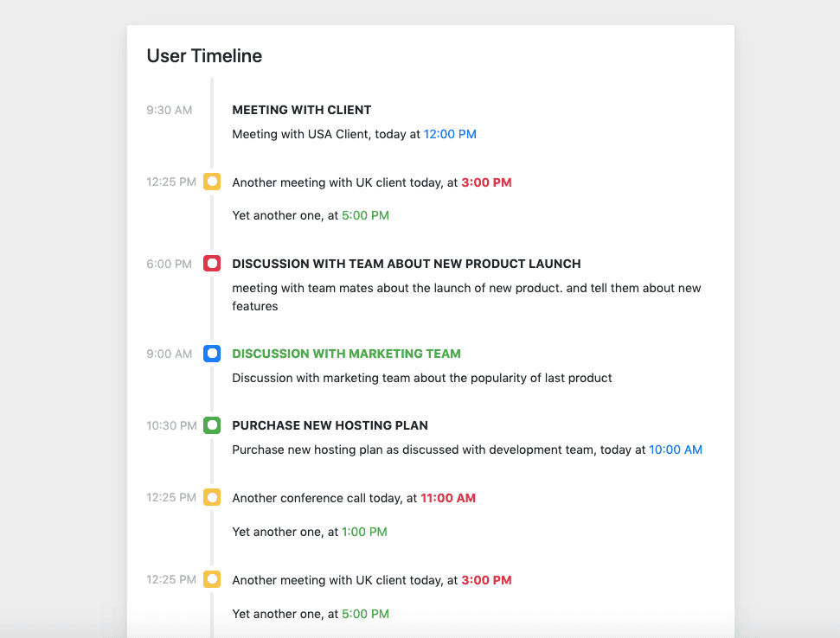The height and width of the screenshot is (638, 840).
Task: Click the blue badge beside the marketing team discussion
Action: click(212, 354)
